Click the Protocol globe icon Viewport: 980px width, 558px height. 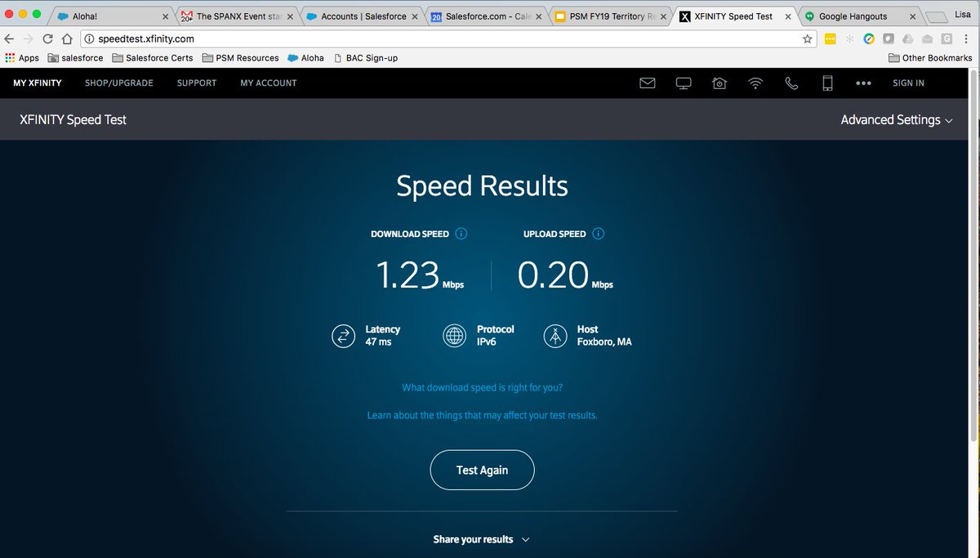point(454,336)
